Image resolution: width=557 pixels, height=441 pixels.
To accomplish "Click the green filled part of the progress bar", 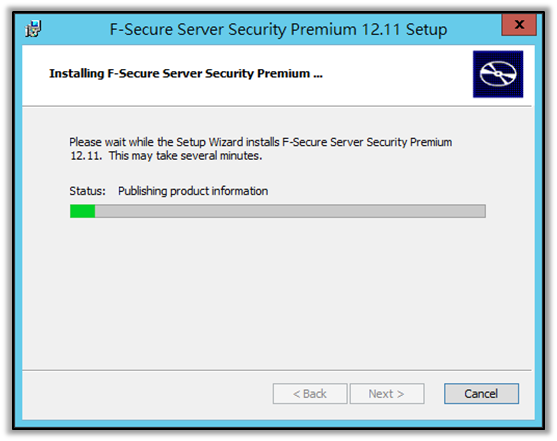I will pos(82,211).
